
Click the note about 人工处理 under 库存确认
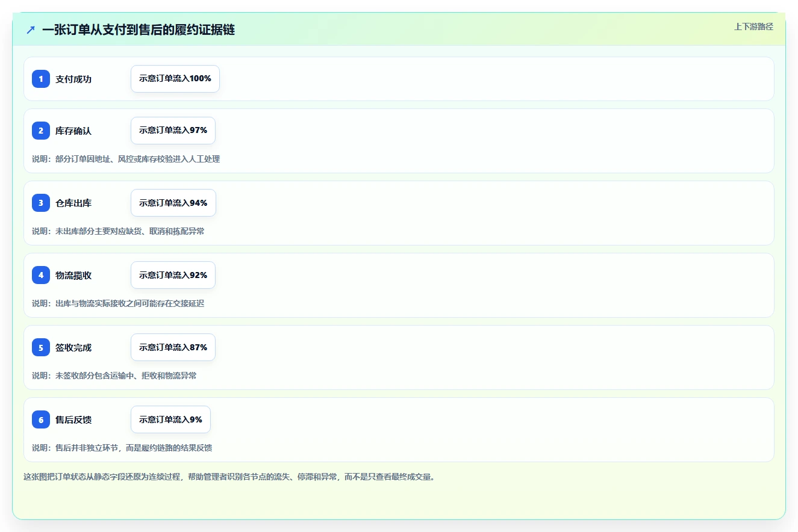(x=126, y=159)
